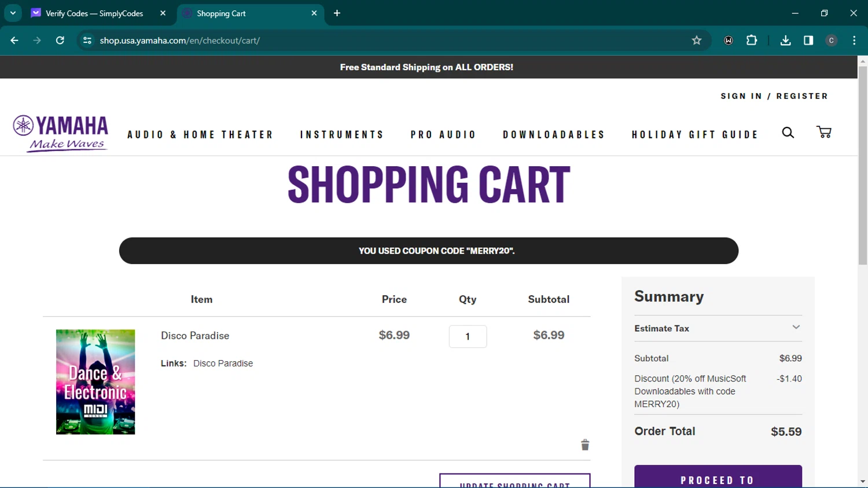868x488 pixels.
Task: Click the discount amount -$1.40
Action: (789, 379)
